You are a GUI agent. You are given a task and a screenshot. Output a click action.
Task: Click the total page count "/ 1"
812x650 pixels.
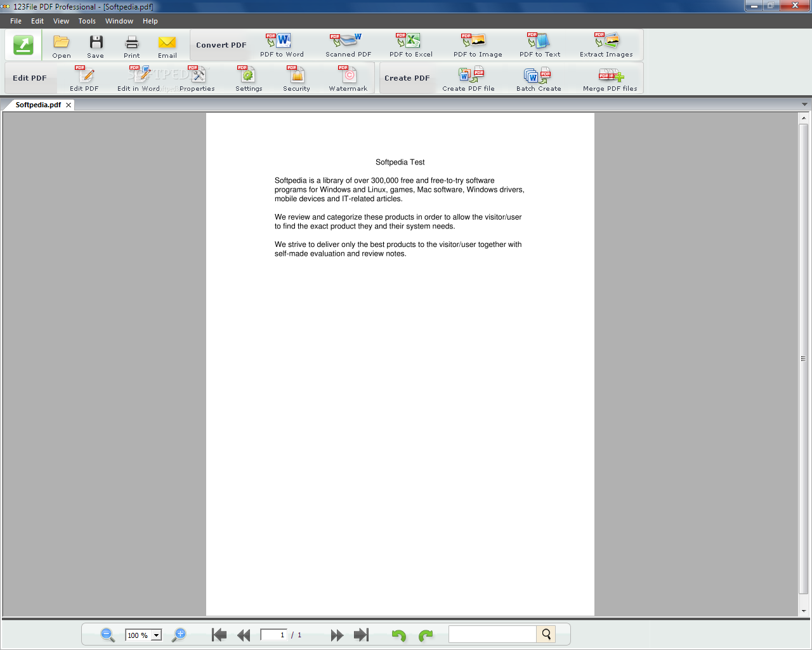(x=296, y=635)
